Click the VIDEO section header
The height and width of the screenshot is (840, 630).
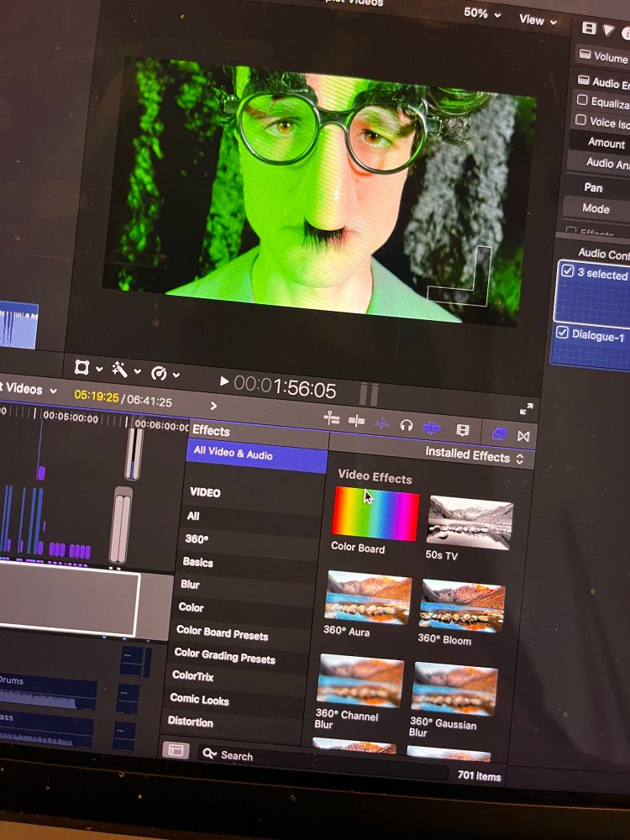click(x=205, y=492)
